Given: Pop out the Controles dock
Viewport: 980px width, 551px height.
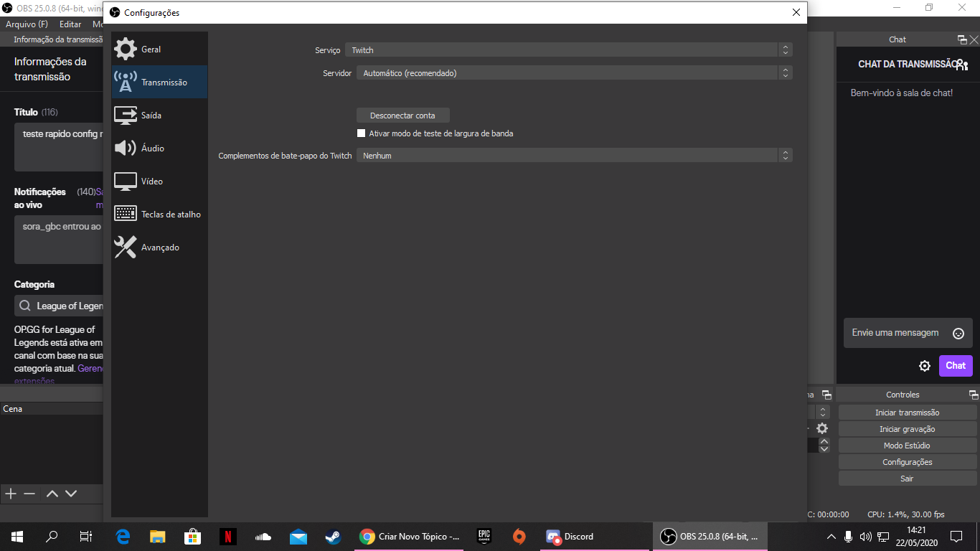Looking at the screenshot, I should tap(974, 395).
